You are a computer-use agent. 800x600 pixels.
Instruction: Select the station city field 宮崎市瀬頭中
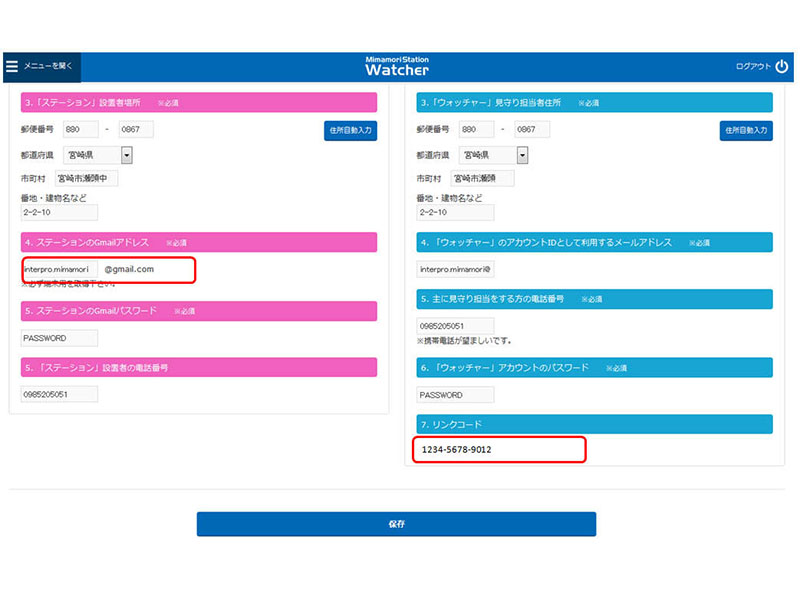click(86, 179)
